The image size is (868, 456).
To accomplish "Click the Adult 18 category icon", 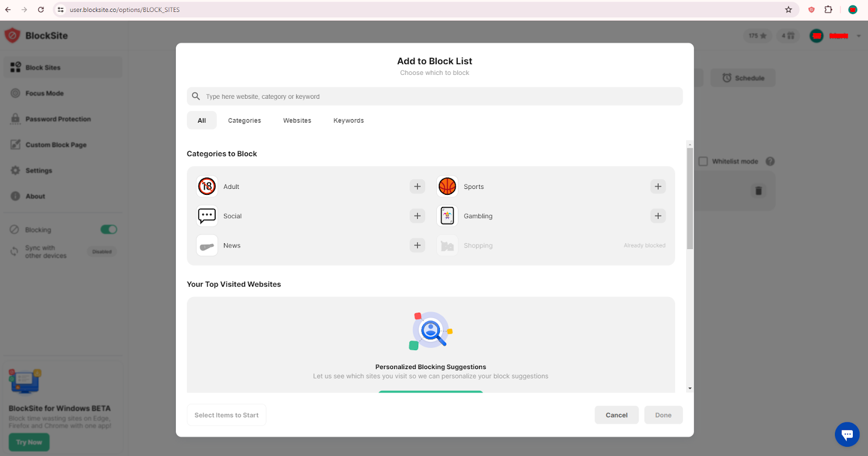I will coord(207,187).
